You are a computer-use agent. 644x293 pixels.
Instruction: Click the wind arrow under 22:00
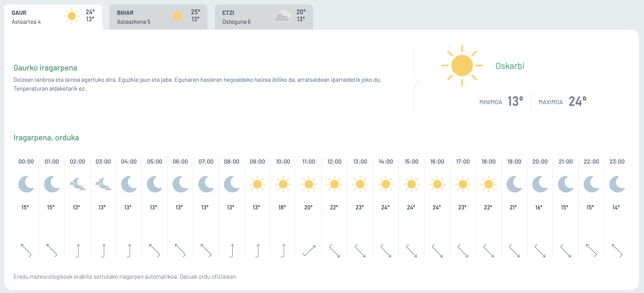pyautogui.click(x=591, y=251)
